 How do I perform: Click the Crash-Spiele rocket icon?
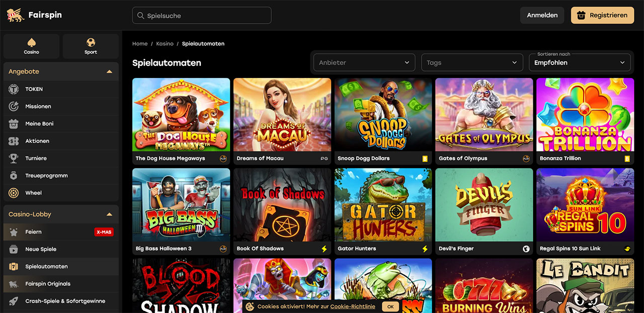(x=14, y=301)
